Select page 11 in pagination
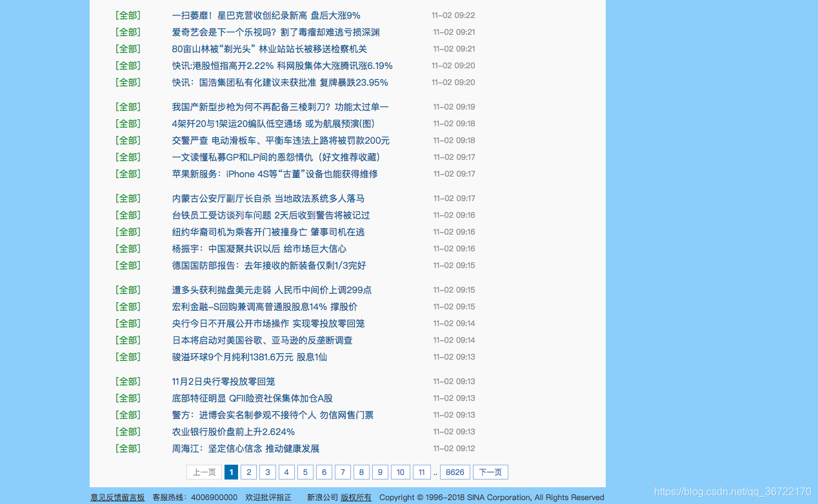Image resolution: width=818 pixels, height=504 pixels. click(x=421, y=472)
